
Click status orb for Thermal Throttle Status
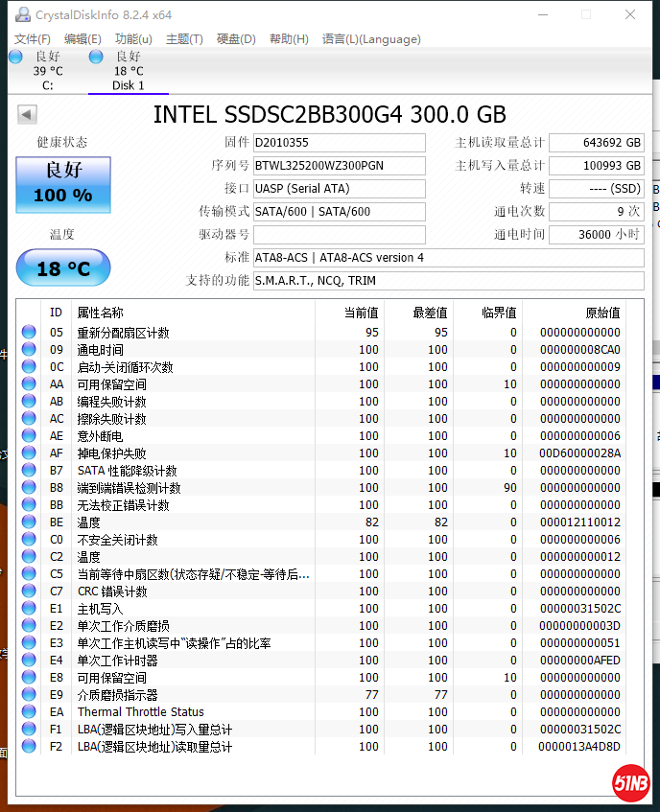pos(29,712)
